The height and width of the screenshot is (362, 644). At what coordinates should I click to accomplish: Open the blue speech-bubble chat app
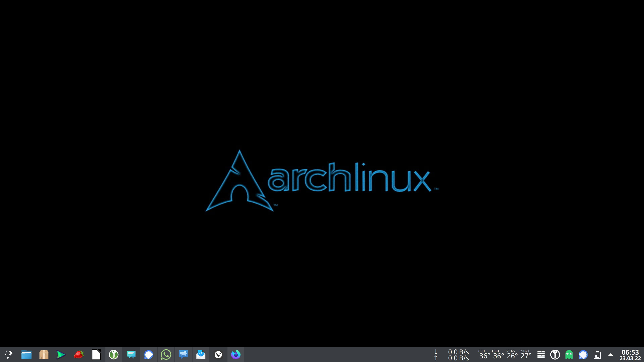pyautogui.click(x=131, y=354)
